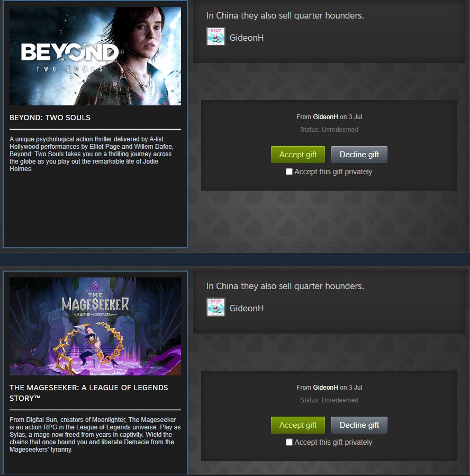Screen dimensions: 470x476
Task: Open GideonH profile name beside Mageseeker gift message
Action: pos(246,308)
